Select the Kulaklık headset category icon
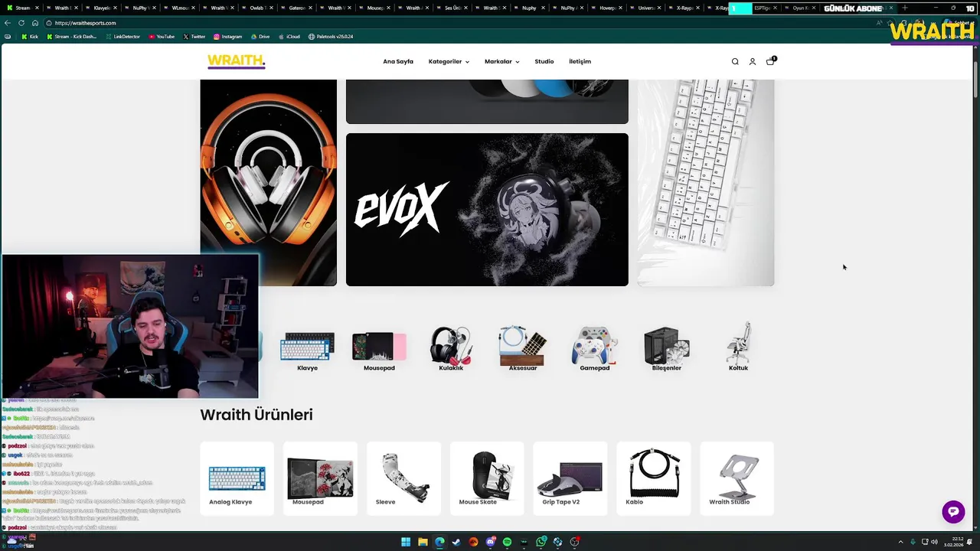Image resolution: width=980 pixels, height=551 pixels. 451,349
